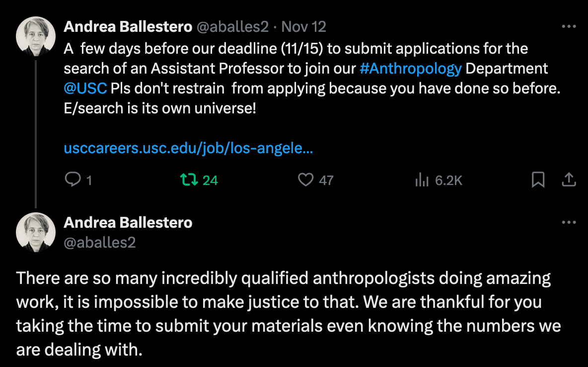Click the profile avatar on the second tweet

point(36,232)
